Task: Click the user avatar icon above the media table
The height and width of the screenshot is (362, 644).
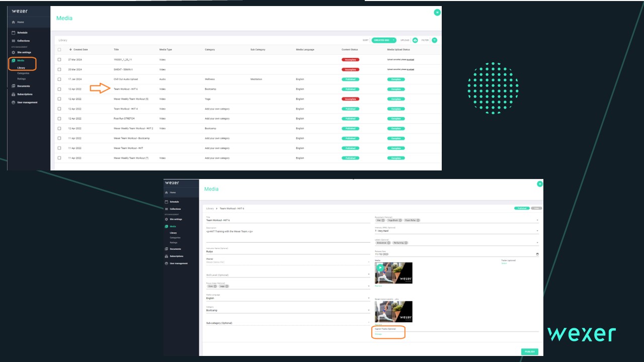Action: (x=437, y=12)
